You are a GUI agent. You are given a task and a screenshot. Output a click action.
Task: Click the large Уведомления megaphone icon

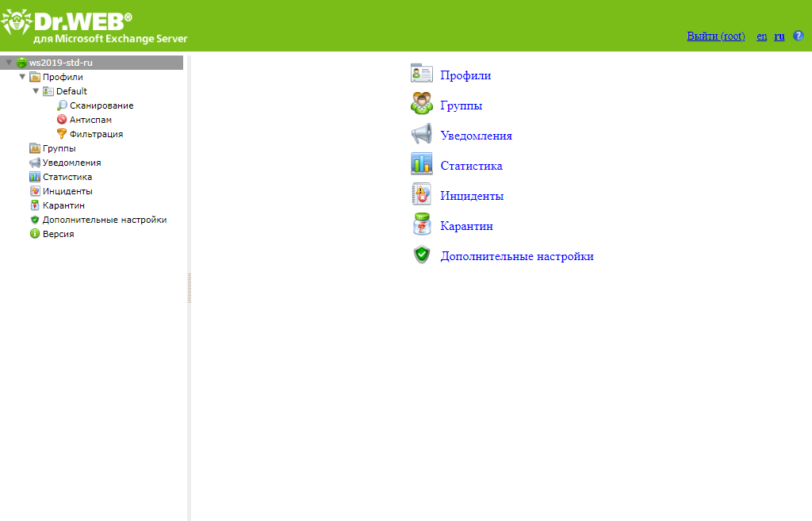point(422,133)
